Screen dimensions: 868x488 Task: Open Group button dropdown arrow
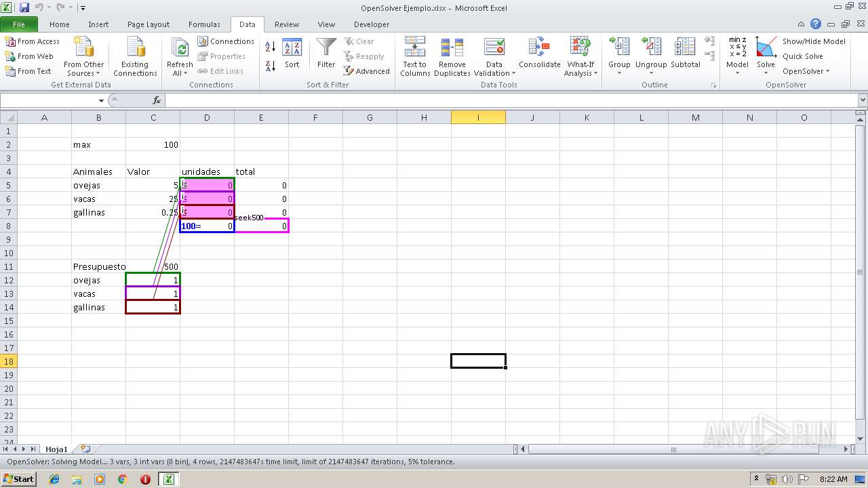point(619,73)
